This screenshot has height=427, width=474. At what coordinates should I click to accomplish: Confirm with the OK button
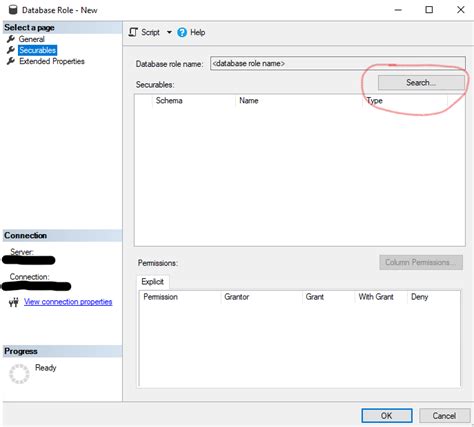click(387, 416)
